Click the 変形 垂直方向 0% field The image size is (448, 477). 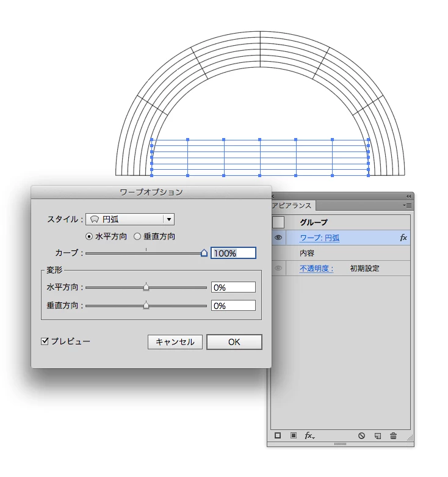pos(233,305)
